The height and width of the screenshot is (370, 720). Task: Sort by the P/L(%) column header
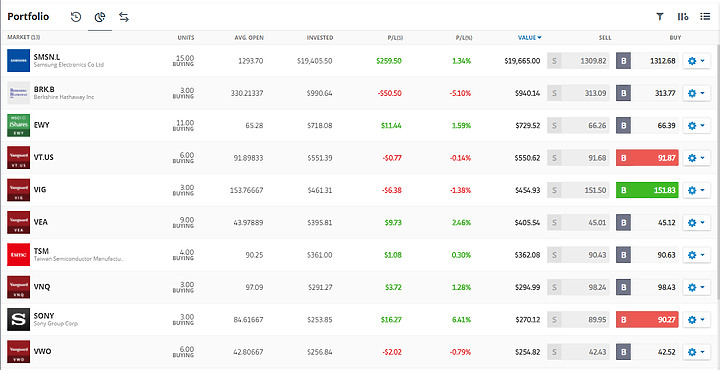464,38
